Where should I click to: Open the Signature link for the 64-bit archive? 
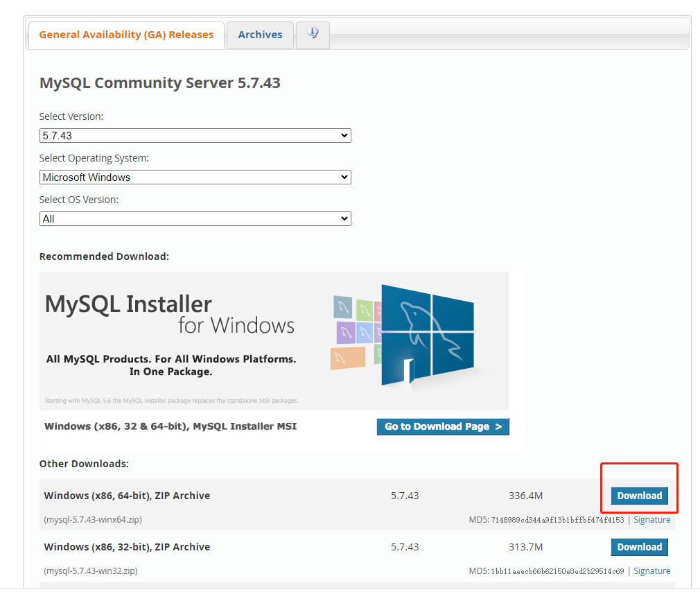coord(651,520)
